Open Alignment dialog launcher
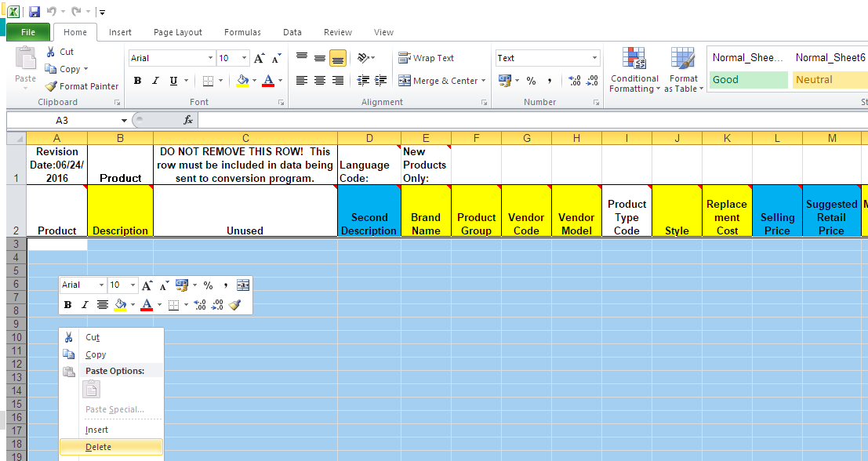Screen dimensions: 868x461 click(x=485, y=103)
